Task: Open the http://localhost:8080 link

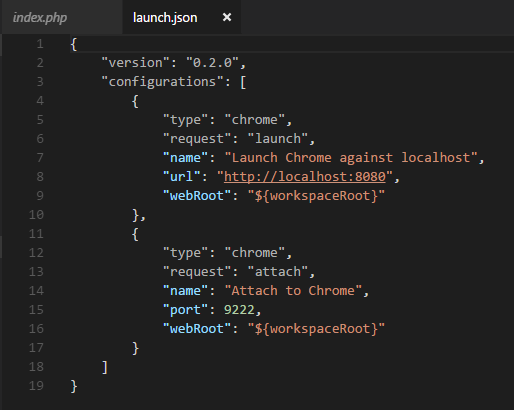Action: [x=305, y=177]
